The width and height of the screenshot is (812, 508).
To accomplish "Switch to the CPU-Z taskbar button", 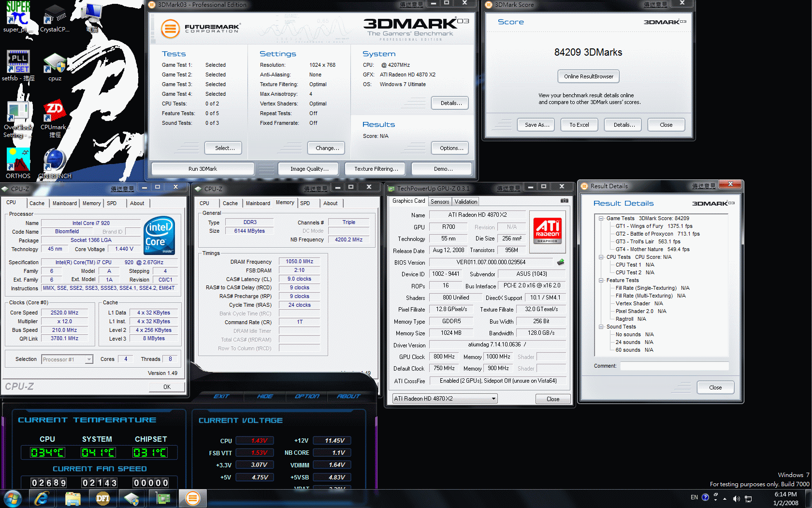I will (132, 498).
